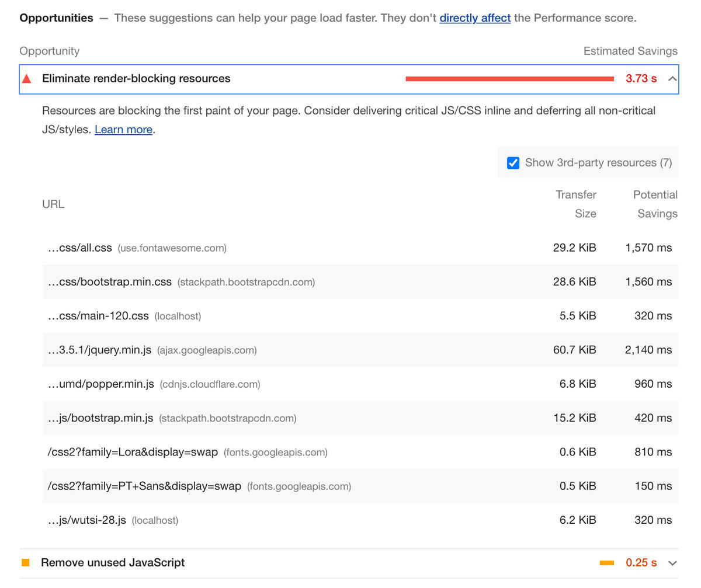This screenshot has width=701, height=588.
Task: Click the orange square icon beside Remove unused JavaScript
Action: coord(26,563)
